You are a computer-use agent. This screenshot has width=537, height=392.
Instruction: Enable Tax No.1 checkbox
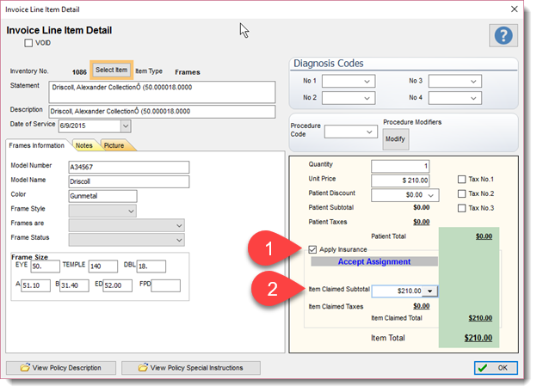[x=461, y=180]
